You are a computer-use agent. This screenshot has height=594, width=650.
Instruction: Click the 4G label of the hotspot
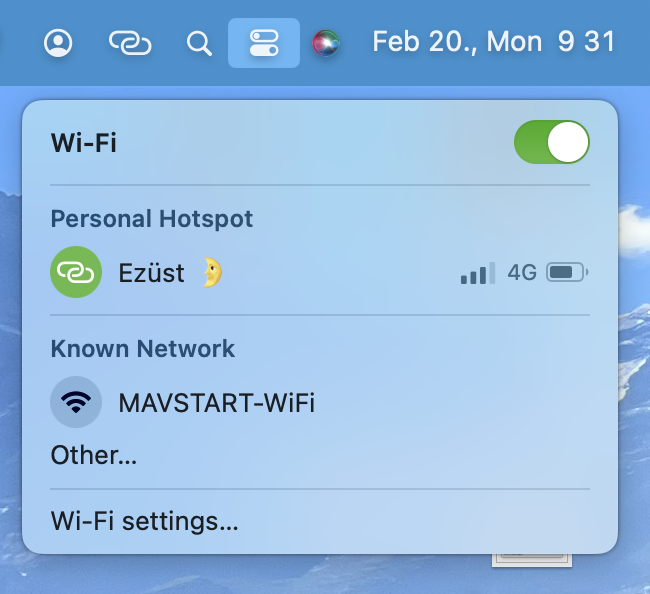pyautogui.click(x=522, y=273)
